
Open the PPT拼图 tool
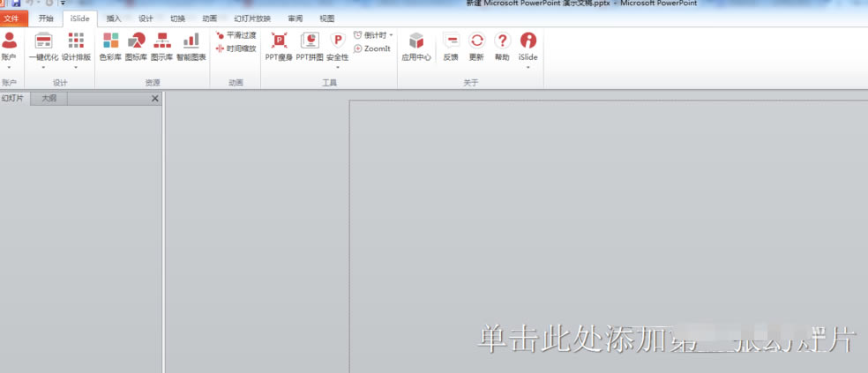[310, 46]
